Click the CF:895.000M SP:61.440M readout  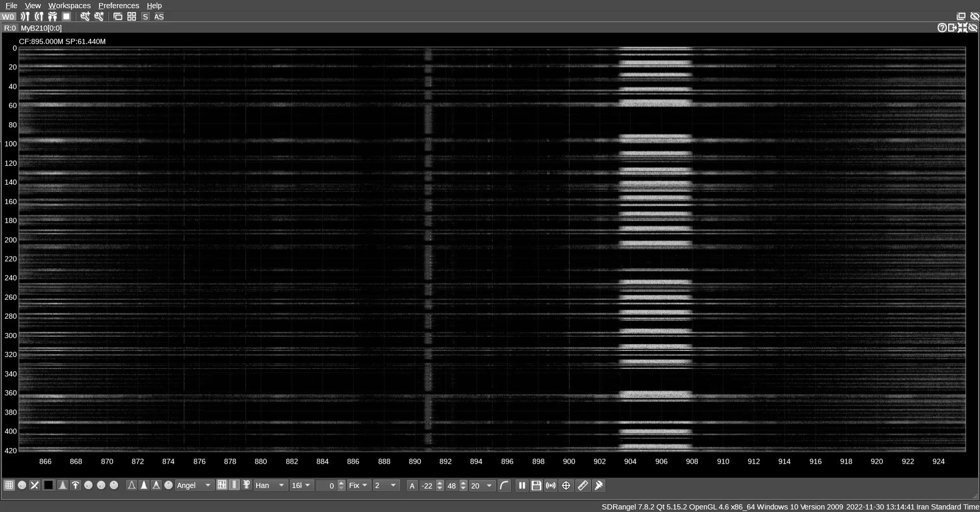click(62, 41)
